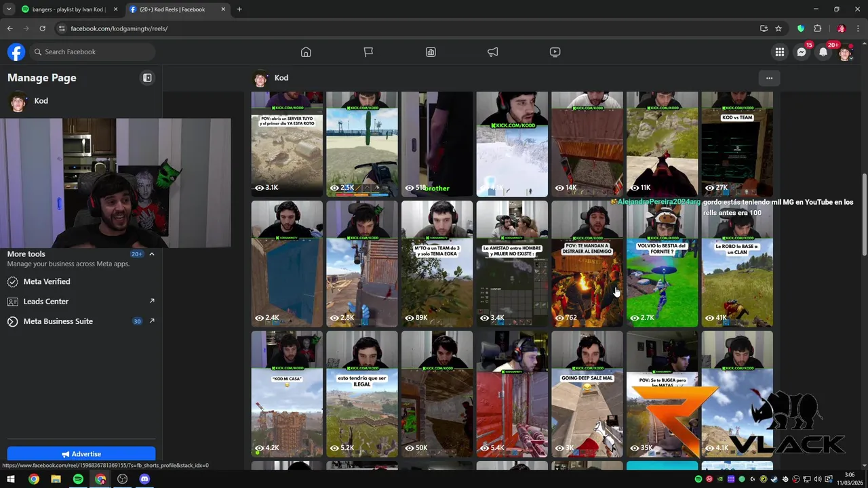Open the Kod page name in sidebar

tap(41, 101)
